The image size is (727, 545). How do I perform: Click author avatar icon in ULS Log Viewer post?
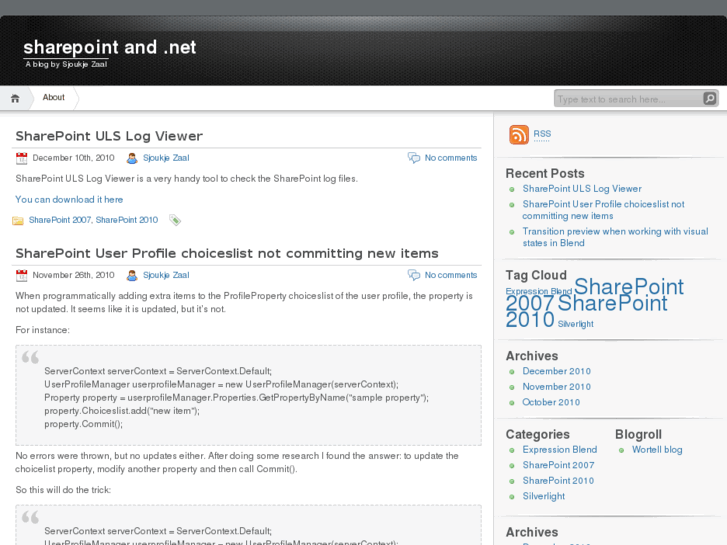[x=132, y=158]
